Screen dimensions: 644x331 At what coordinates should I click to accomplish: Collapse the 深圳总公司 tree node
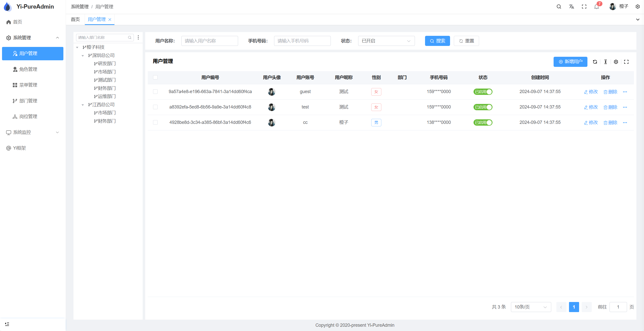point(83,56)
